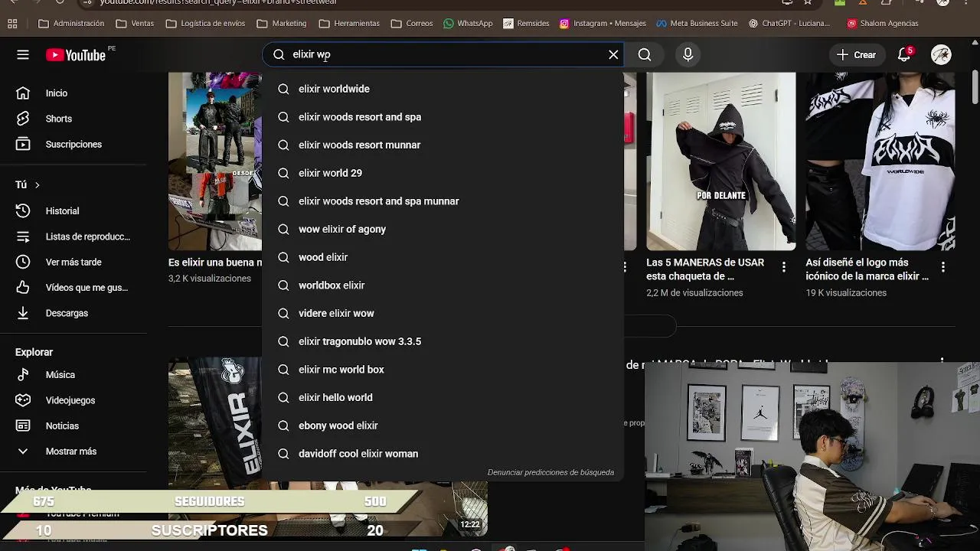Click inside the YouTube search input field
This screenshot has width=980, height=551.
coord(447,54)
